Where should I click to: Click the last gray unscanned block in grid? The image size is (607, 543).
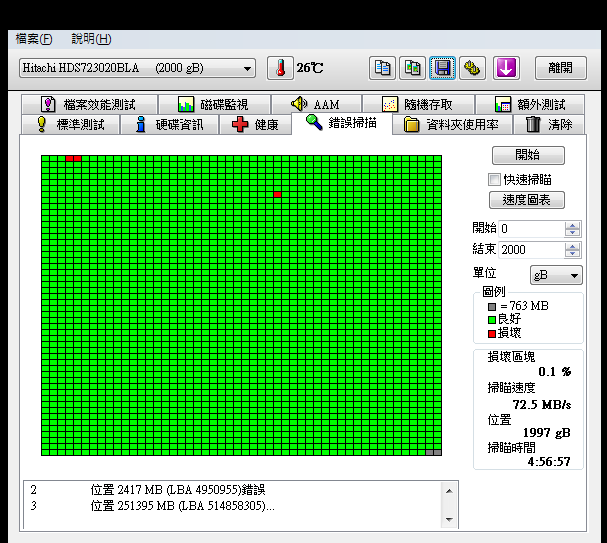437,452
